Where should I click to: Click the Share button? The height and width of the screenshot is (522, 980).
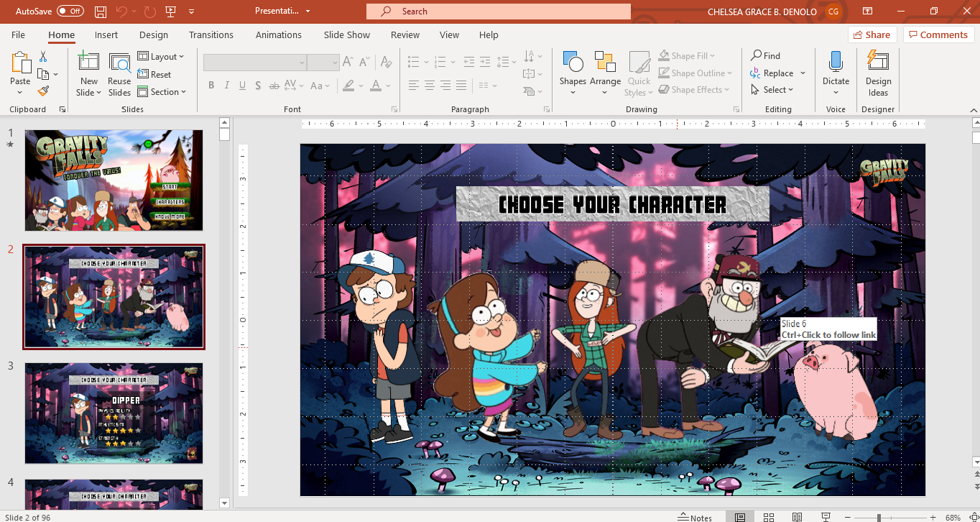872,35
